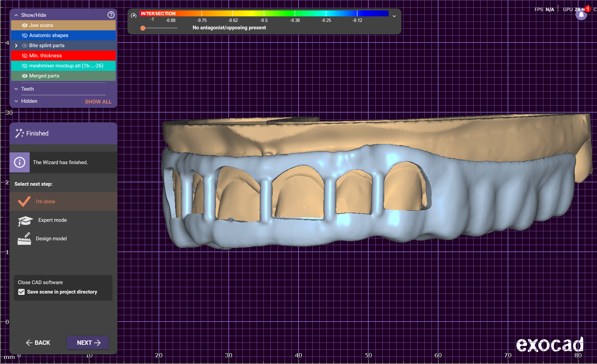Screen dimensions: 597x364
Task: Open the intersection color scale dropdown
Action: click(394, 16)
